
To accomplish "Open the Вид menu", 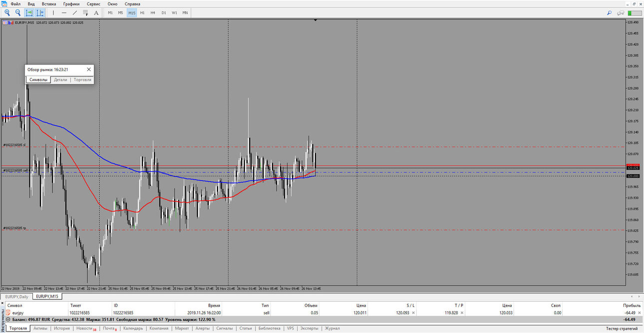I will coord(31,3).
